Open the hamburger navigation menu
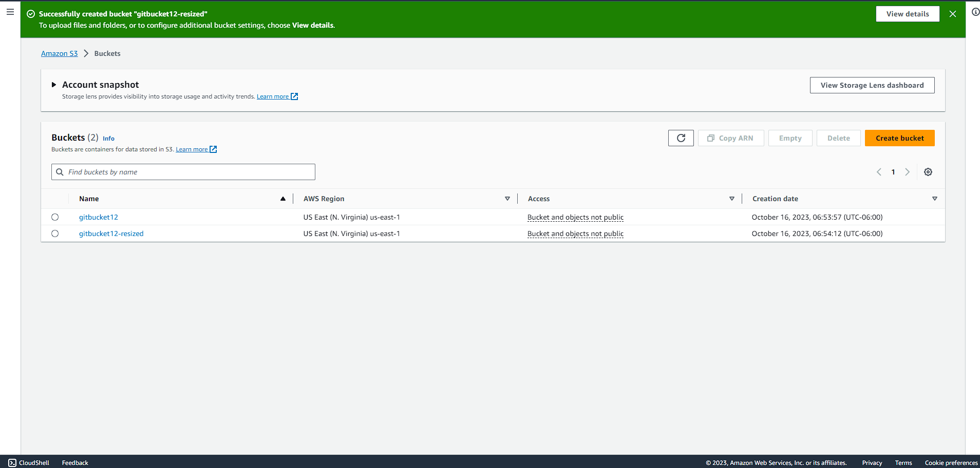 point(10,12)
